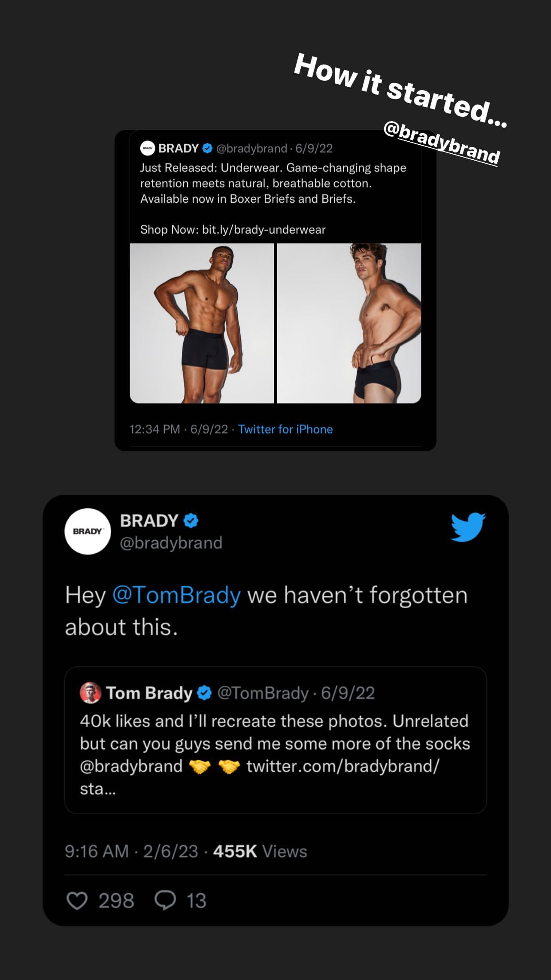Image resolution: width=551 pixels, height=980 pixels.
Task: Open the boxer briefs product photo
Action: pyautogui.click(x=202, y=323)
